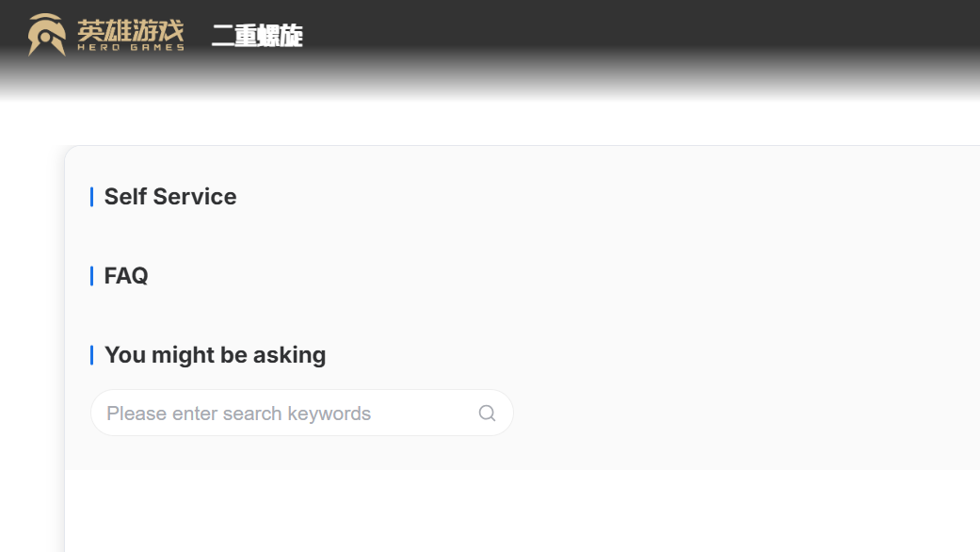Click the blue marker beside You might be asking
980x552 pixels.
click(91, 355)
